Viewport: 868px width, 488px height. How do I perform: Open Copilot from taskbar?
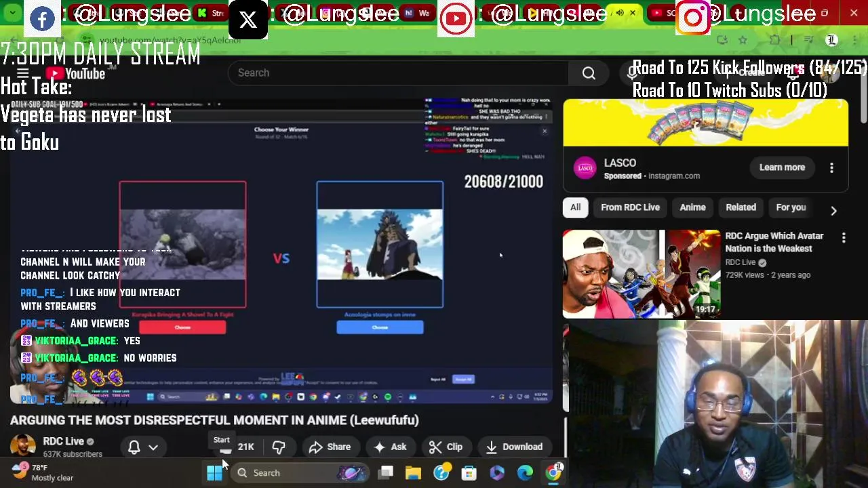[x=497, y=472]
